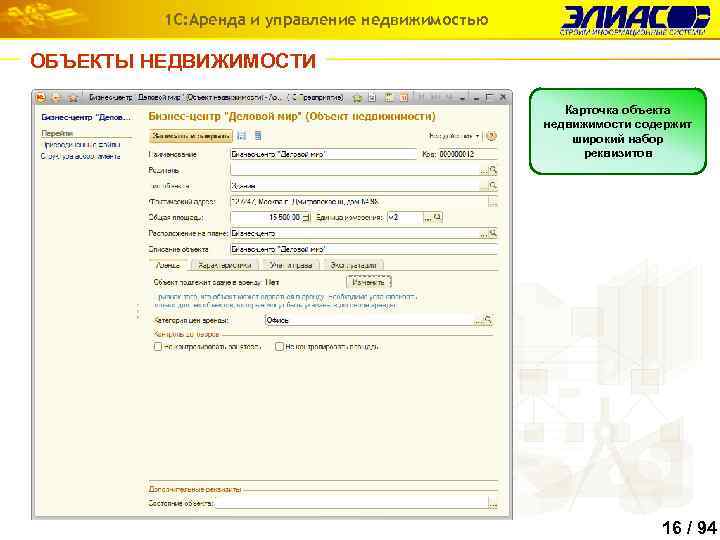The image size is (720, 540).
Task: Open calculator button of Общая площадь field
Action: (306, 217)
